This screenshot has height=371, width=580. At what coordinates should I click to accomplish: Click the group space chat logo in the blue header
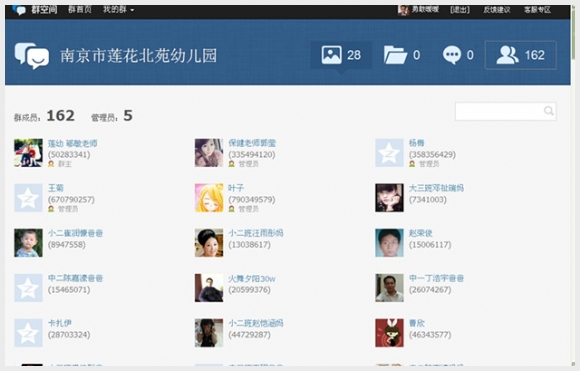tap(32, 56)
